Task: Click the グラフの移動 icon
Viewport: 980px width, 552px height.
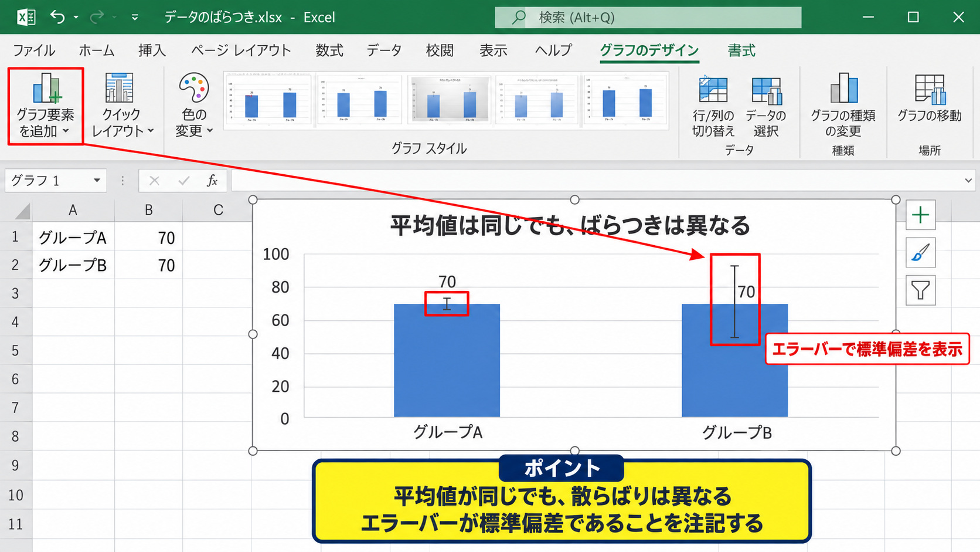Action: (x=930, y=89)
